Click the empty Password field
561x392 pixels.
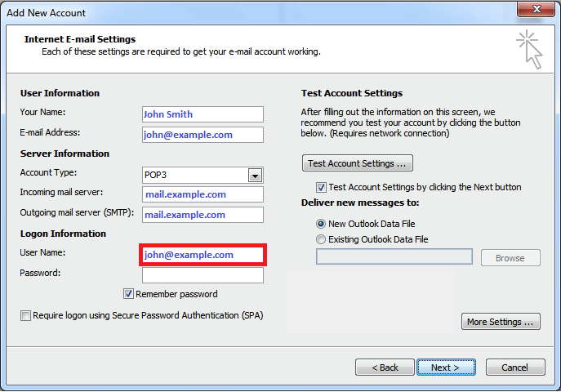[203, 275]
